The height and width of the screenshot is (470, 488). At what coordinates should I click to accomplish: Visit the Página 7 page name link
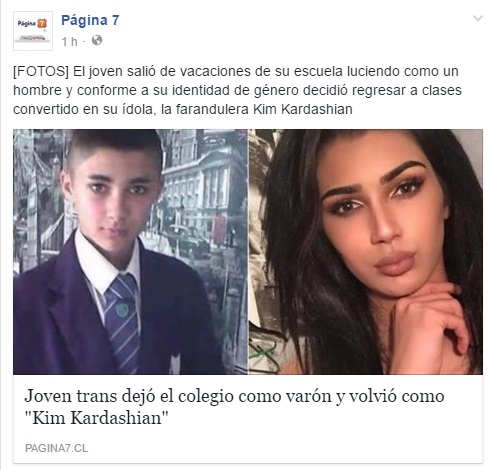[x=90, y=20]
